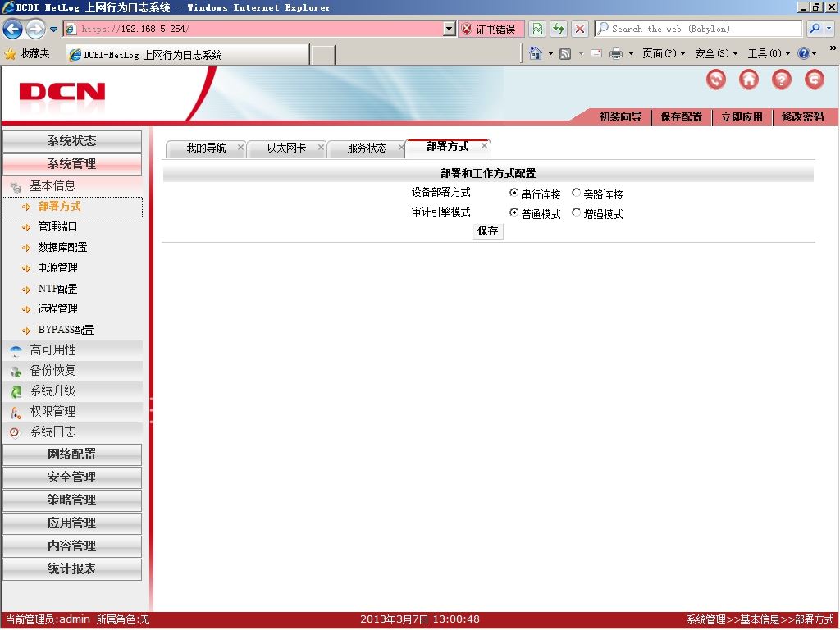Open 页面(P) menu dropdown

[664, 53]
